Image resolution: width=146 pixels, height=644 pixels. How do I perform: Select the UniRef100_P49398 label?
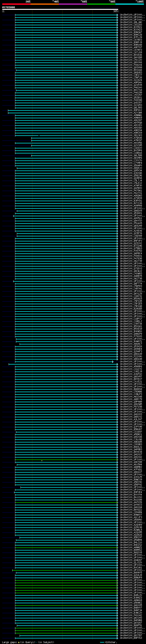[x=131, y=100]
